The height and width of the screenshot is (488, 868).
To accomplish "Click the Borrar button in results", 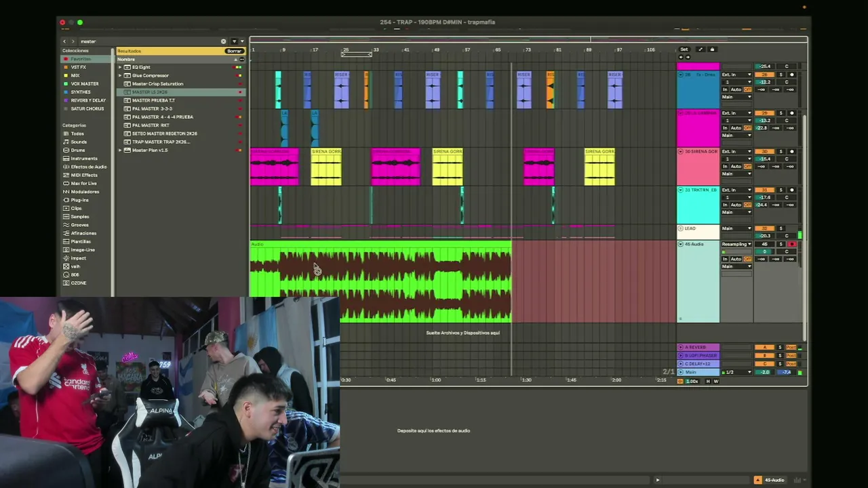I will click(235, 51).
